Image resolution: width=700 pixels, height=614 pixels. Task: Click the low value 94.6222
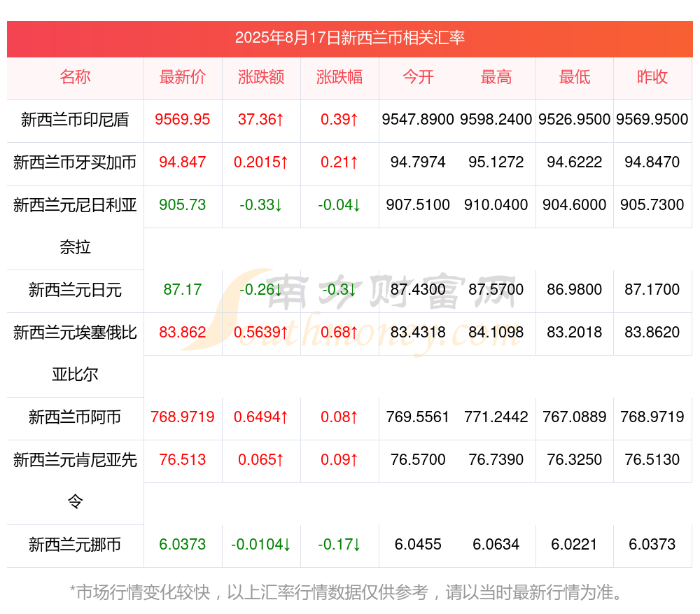pyautogui.click(x=575, y=162)
